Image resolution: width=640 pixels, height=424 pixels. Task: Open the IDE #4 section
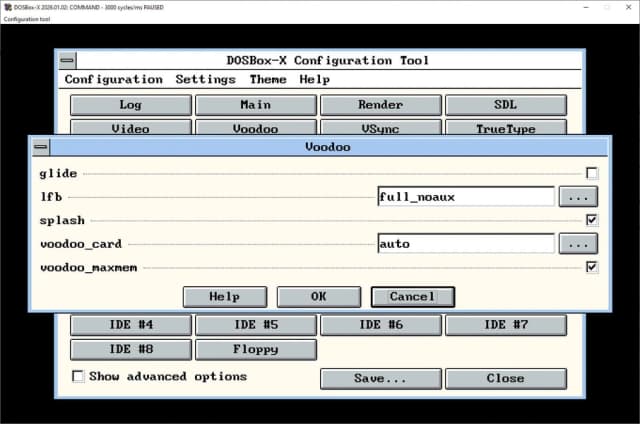131,325
